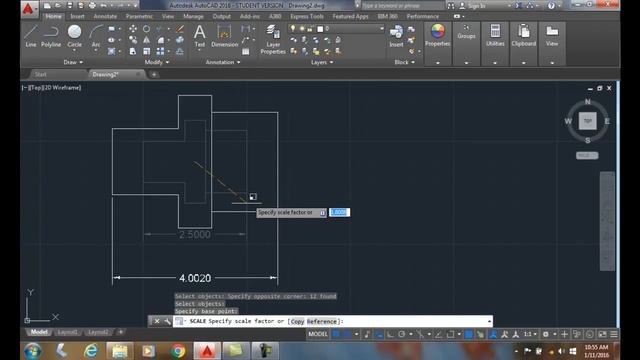Expand the Properties panel arrow
Image resolution: width=640 pixels, height=360 pixels.
coord(438,63)
